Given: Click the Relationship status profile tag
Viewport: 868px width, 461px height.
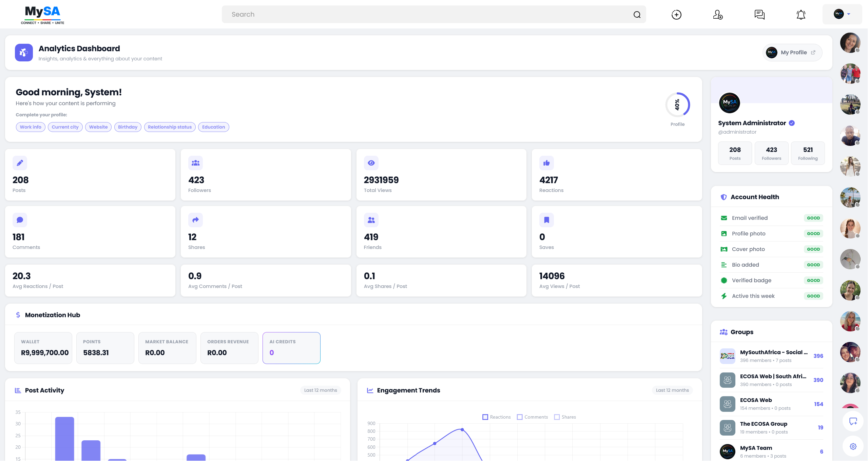Looking at the screenshot, I should click(x=170, y=127).
